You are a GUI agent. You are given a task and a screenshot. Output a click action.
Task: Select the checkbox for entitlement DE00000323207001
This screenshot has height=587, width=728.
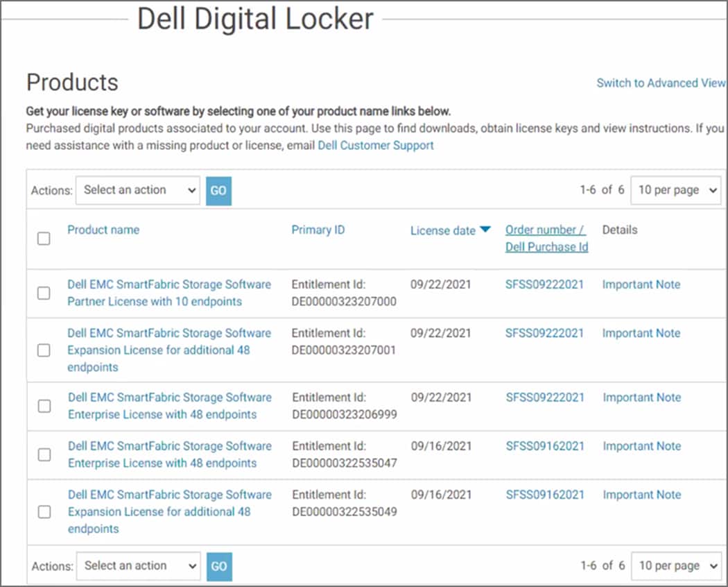coord(44,350)
